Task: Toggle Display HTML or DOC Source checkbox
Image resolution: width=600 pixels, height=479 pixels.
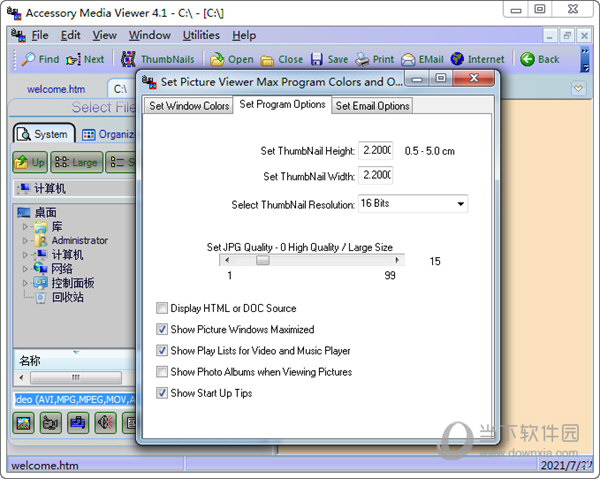Action: (x=162, y=308)
